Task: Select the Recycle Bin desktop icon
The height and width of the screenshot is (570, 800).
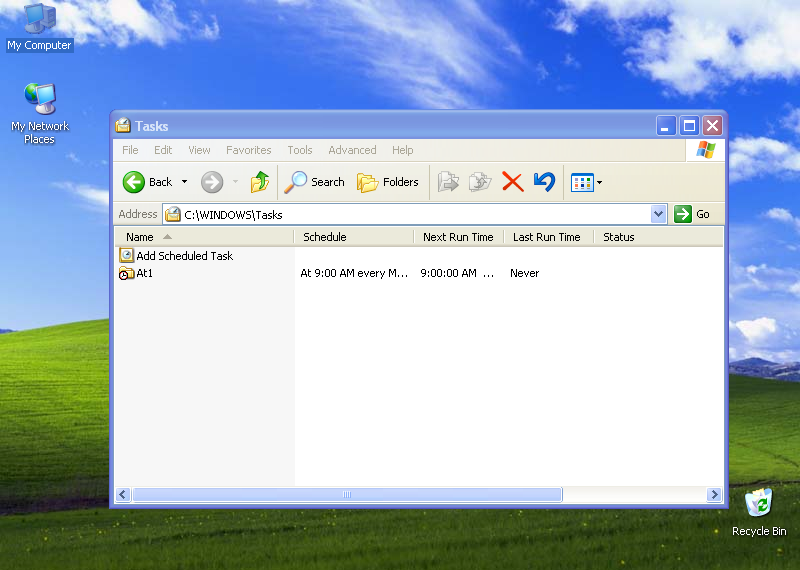Action: pos(759,512)
